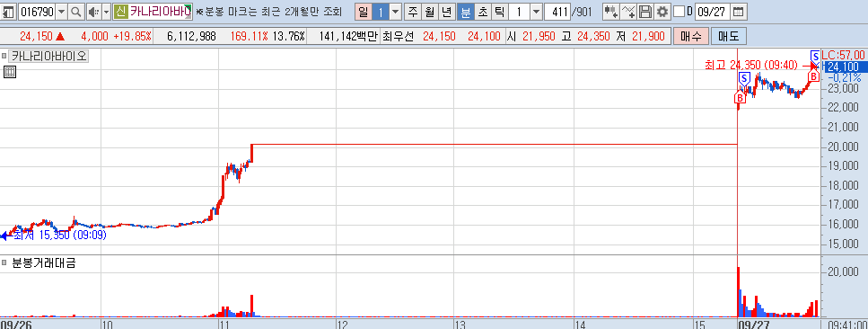Click the speaker sound alert icon
Image resolution: width=868 pixels, height=329 pixels.
click(x=93, y=11)
